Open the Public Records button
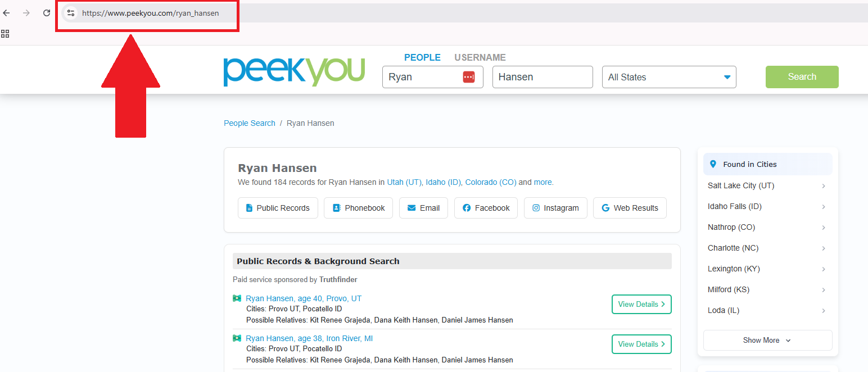This screenshot has height=372, width=868. click(278, 208)
